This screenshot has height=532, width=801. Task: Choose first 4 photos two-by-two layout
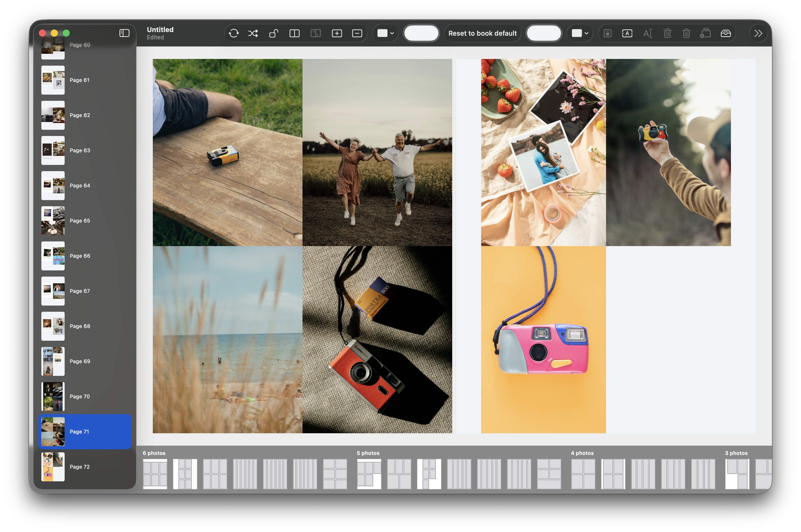583,474
